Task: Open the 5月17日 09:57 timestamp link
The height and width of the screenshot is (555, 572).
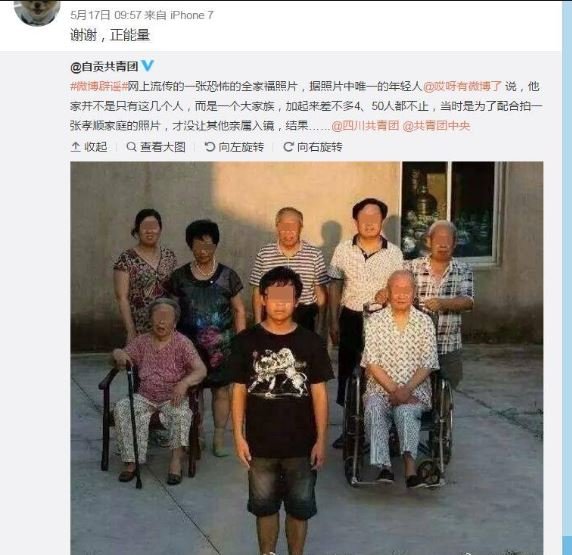Action: (x=105, y=15)
